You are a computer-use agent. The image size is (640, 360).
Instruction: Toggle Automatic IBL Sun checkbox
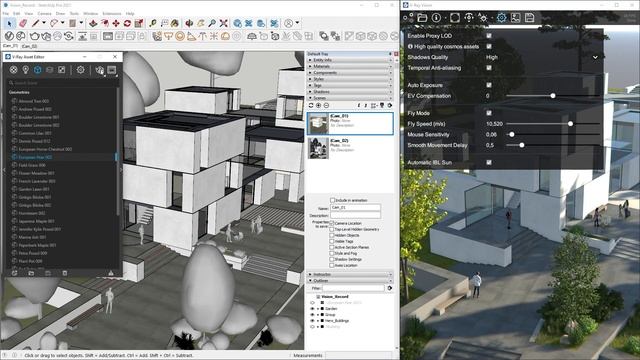[489, 162]
